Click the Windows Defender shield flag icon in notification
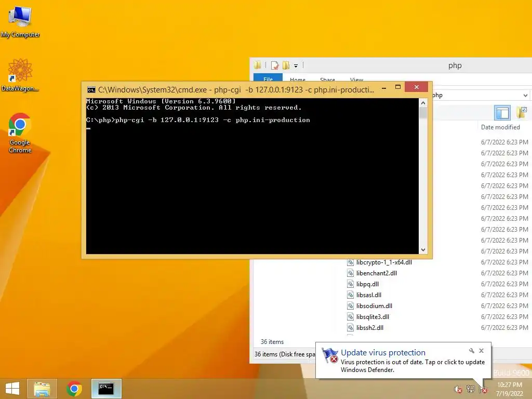 [x=330, y=355]
